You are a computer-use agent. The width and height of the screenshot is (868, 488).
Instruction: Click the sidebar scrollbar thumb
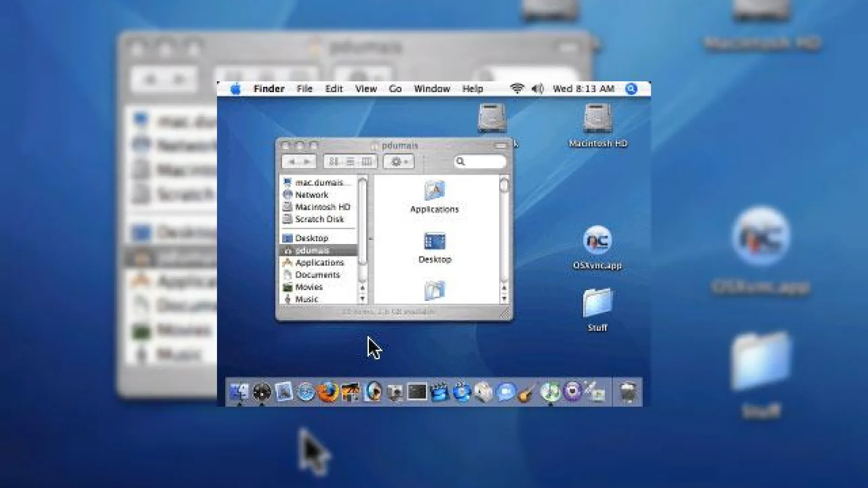(x=362, y=222)
